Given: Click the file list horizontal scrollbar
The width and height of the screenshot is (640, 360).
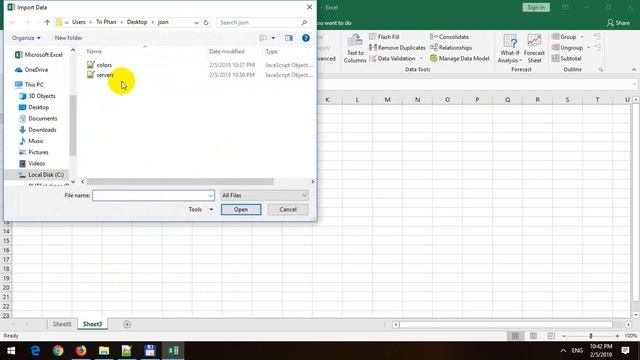Looking at the screenshot, I should click(x=180, y=182).
